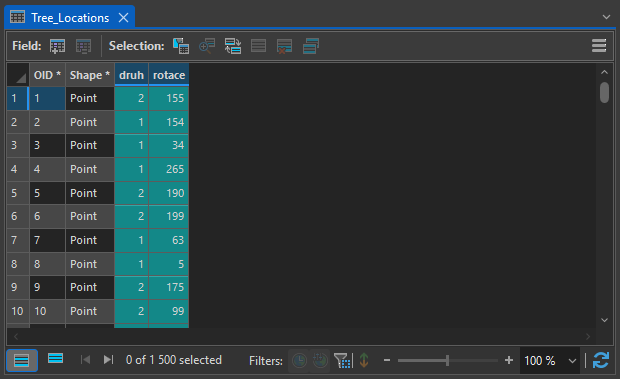Click rotace cell with value 265
Image resolution: width=620 pixels, height=379 pixels.
169,169
